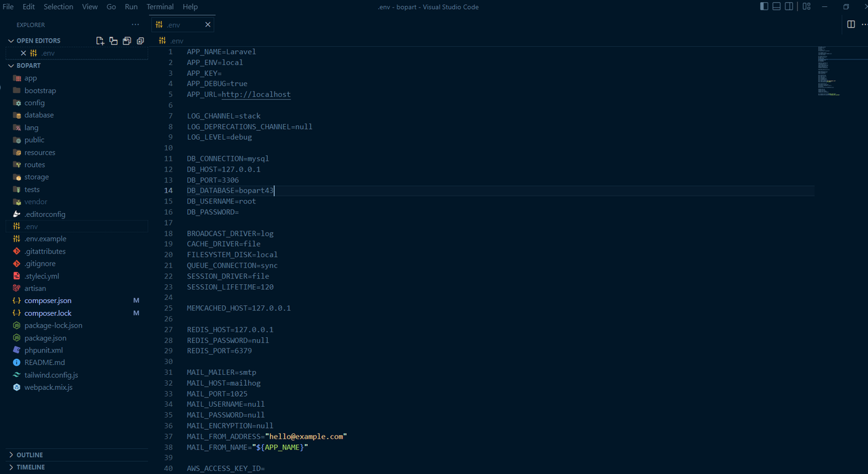Click the APP_DEBUG=true line
The image size is (868, 474).
[217, 83]
